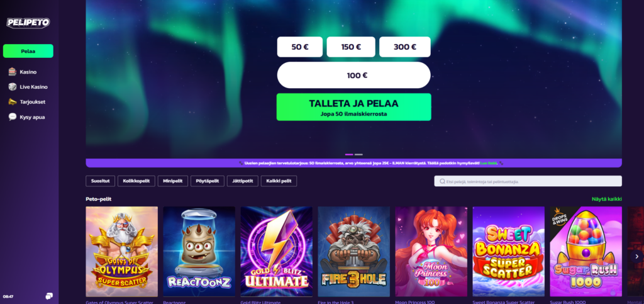Click the search magnifier icon
Image resolution: width=644 pixels, height=304 pixels.
pos(442,181)
